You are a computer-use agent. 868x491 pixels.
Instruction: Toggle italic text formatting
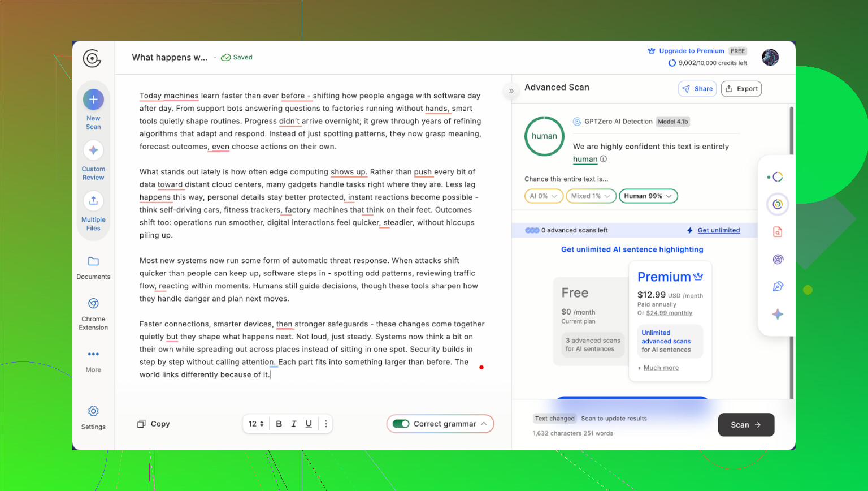pyautogui.click(x=294, y=424)
